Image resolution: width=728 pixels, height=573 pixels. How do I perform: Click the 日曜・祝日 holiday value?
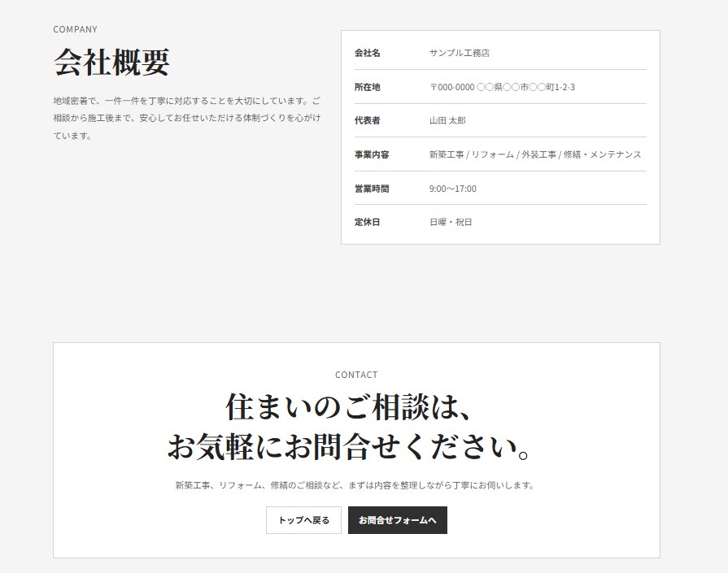[451, 222]
